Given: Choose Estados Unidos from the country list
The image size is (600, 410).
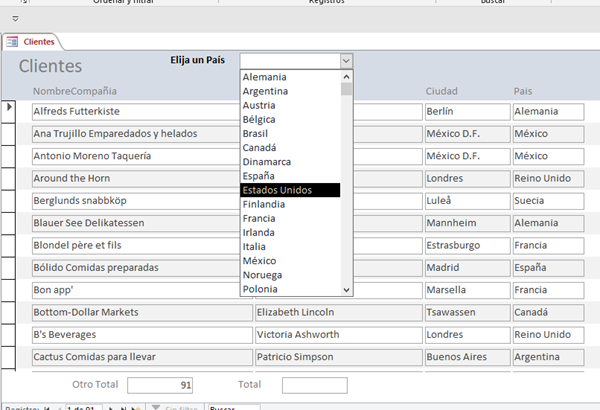Looking at the screenshot, I should (x=290, y=190).
